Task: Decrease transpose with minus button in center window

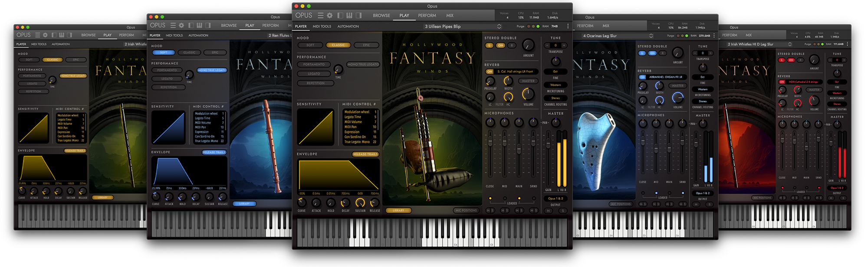Action: coord(548,46)
